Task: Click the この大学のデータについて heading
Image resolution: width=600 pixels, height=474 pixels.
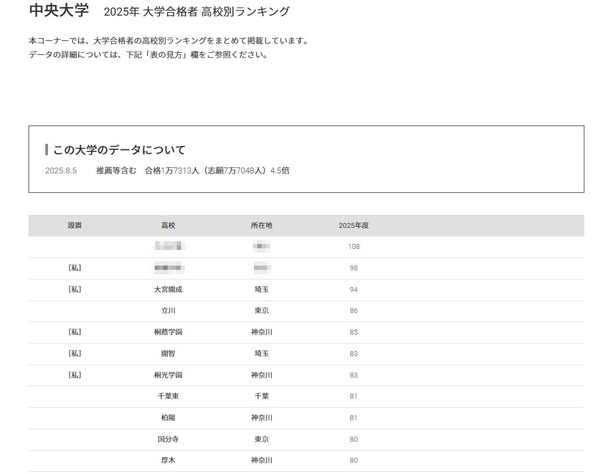Action: pos(119,150)
